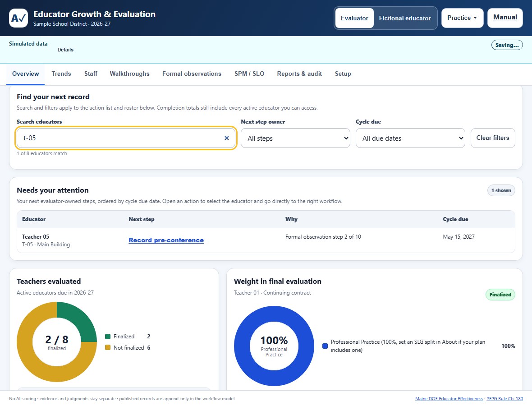Open the Next step owner dropdown
Viewport: 532px width, 406px height.
295,138
